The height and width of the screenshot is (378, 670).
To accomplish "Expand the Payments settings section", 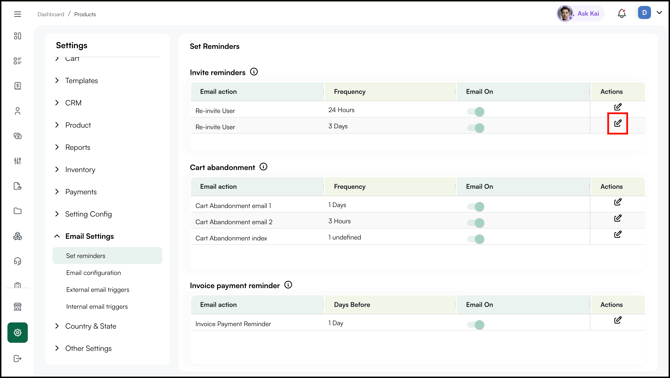I will click(76, 192).
